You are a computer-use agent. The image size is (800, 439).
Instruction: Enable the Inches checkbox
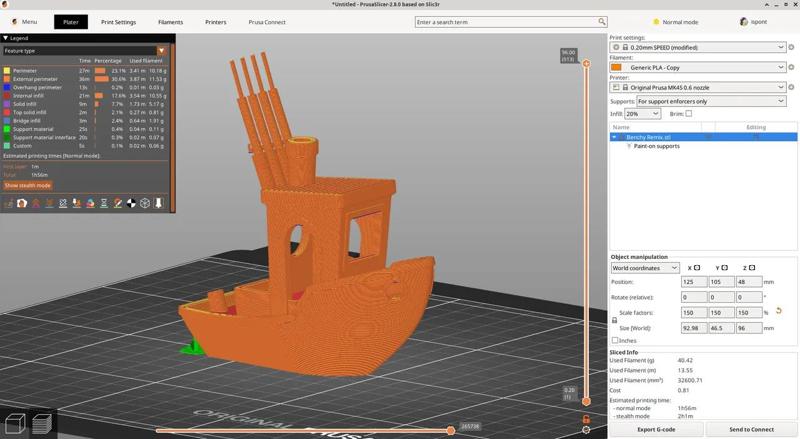coord(615,340)
